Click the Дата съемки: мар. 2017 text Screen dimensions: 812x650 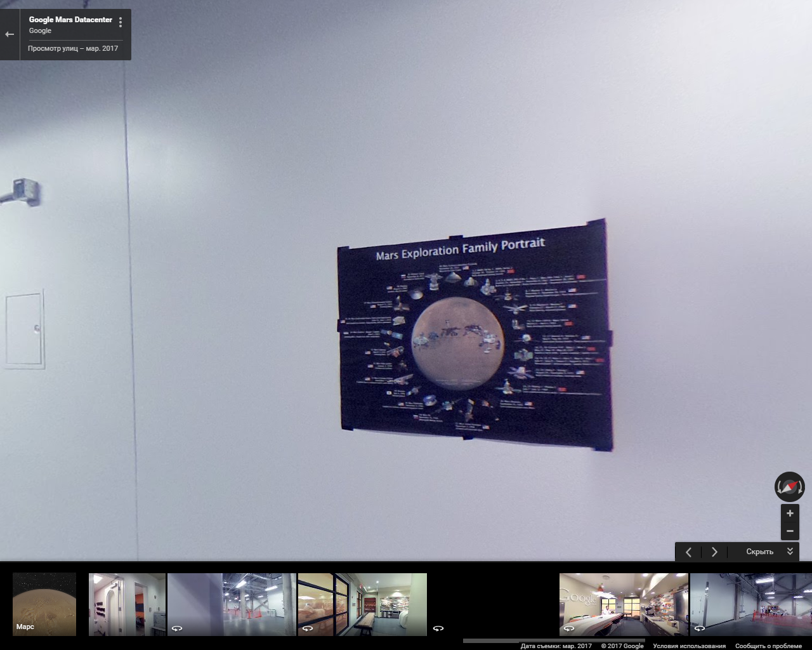(556, 646)
